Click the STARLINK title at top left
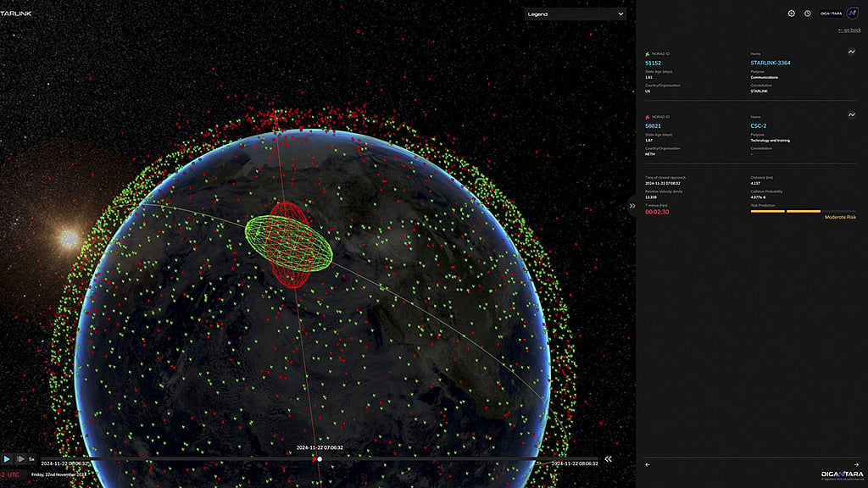This screenshot has height=488, width=868. pos(15,14)
